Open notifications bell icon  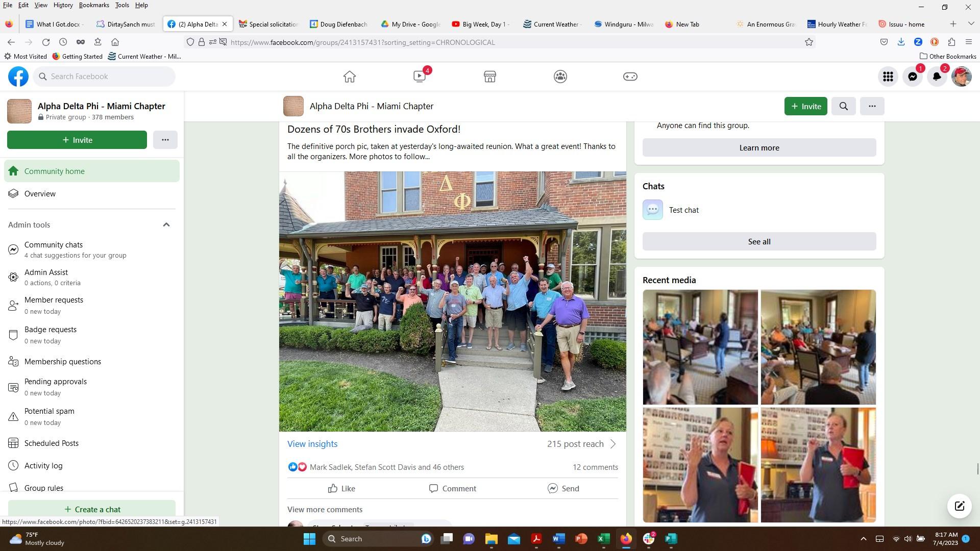(x=937, y=77)
